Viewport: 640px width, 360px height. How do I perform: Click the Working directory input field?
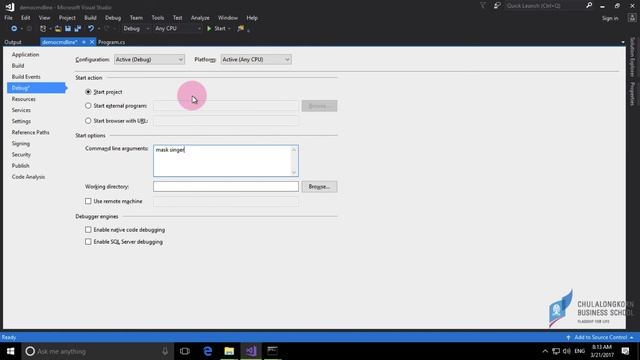[226, 187]
